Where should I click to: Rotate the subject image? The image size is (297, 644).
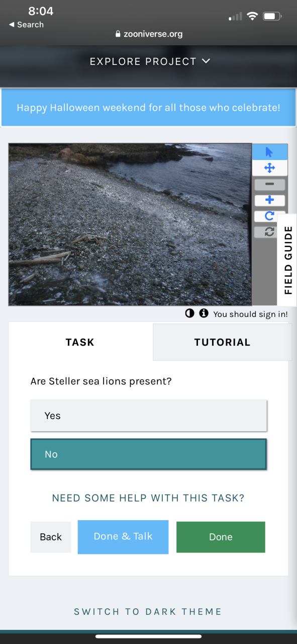point(269,216)
